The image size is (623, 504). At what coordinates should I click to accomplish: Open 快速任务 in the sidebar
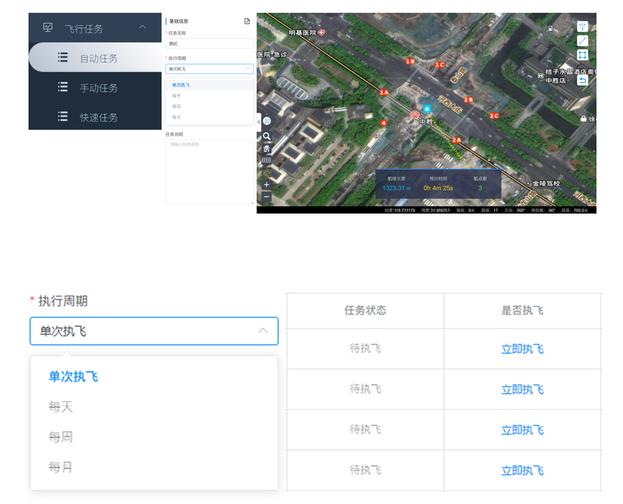pos(98,117)
